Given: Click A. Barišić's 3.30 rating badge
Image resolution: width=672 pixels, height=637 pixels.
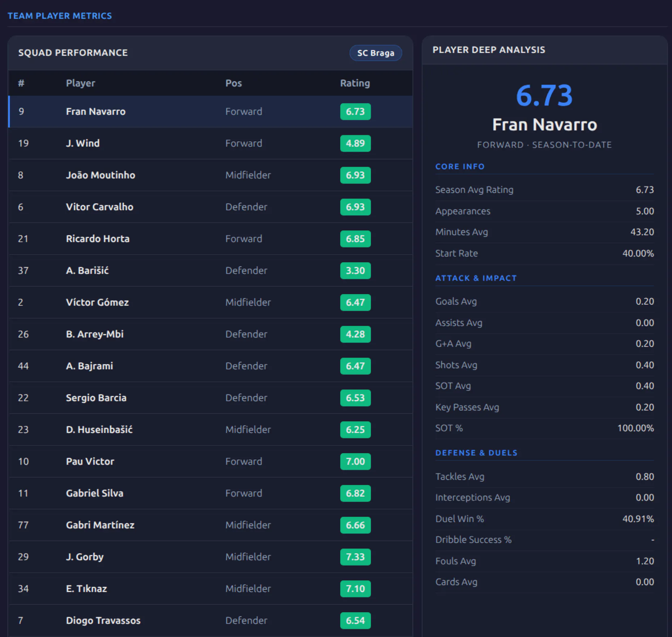Looking at the screenshot, I should (x=355, y=270).
